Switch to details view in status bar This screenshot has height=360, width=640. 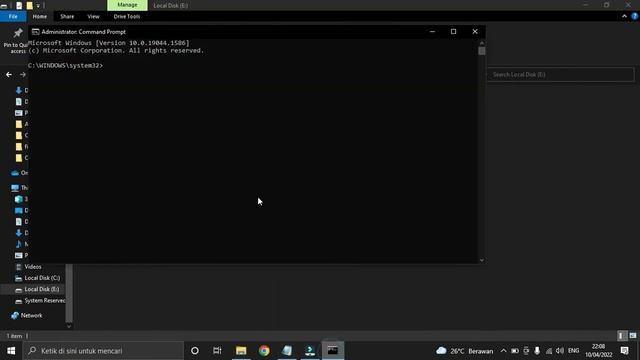(x=621, y=336)
